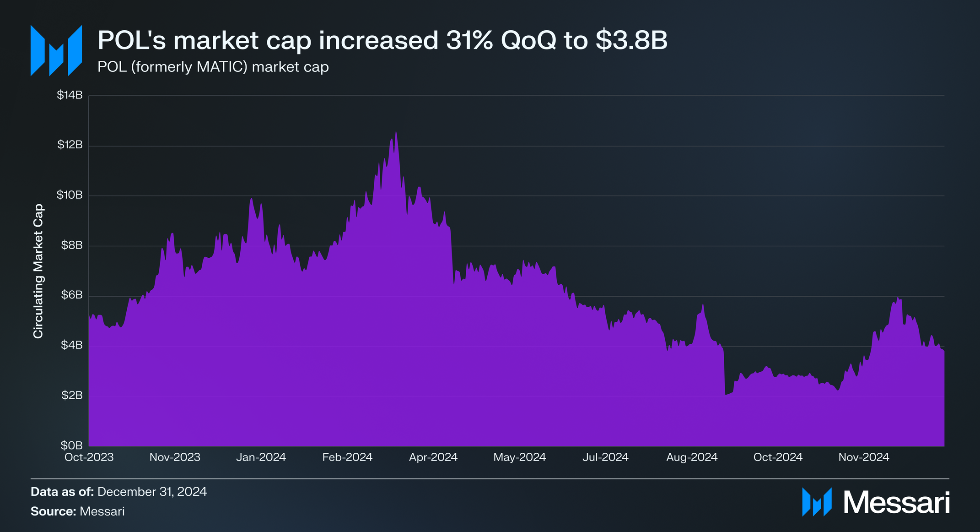Image resolution: width=980 pixels, height=532 pixels.
Task: Click the Jul-2024 x-axis label
Action: 605,457
